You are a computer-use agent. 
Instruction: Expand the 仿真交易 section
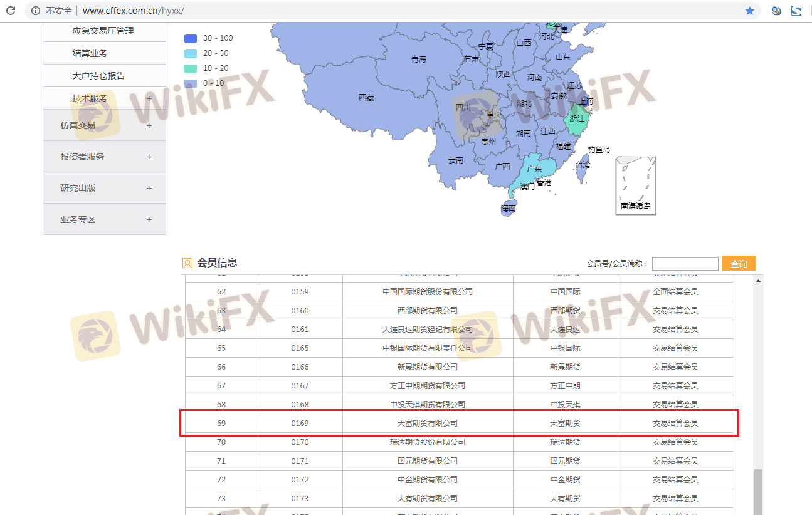(104, 125)
